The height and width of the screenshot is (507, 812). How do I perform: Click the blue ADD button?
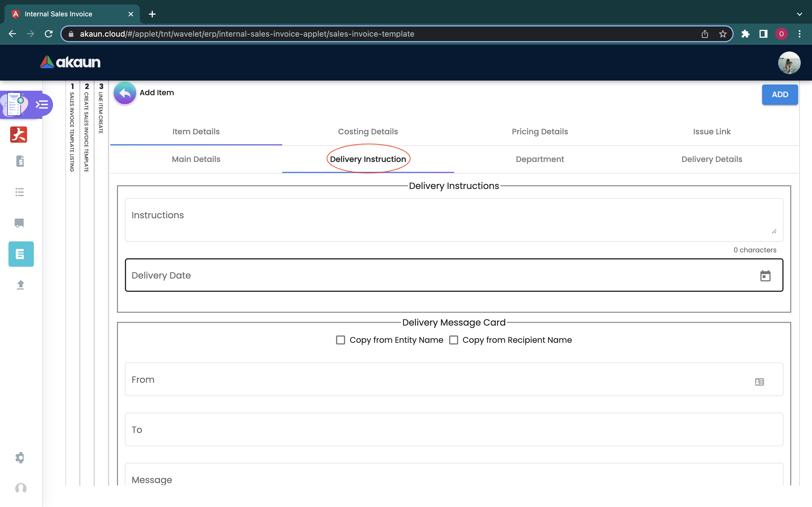tap(780, 95)
